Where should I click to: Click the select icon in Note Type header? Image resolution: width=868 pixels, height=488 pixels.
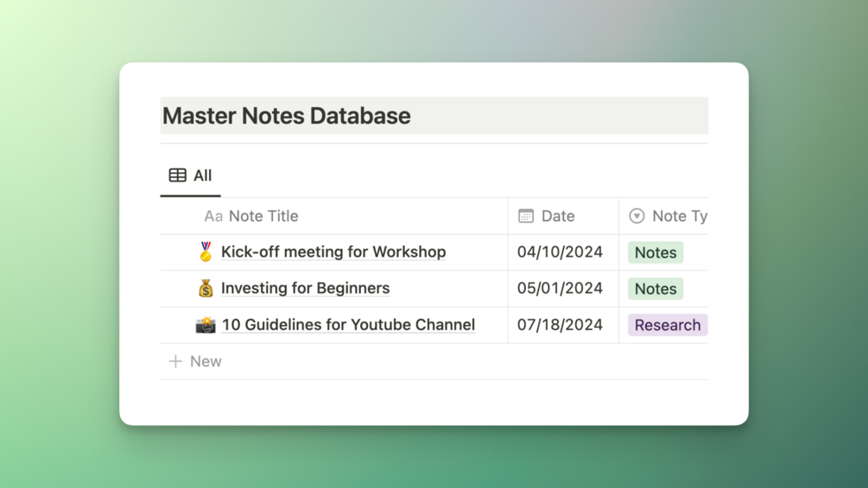point(637,216)
